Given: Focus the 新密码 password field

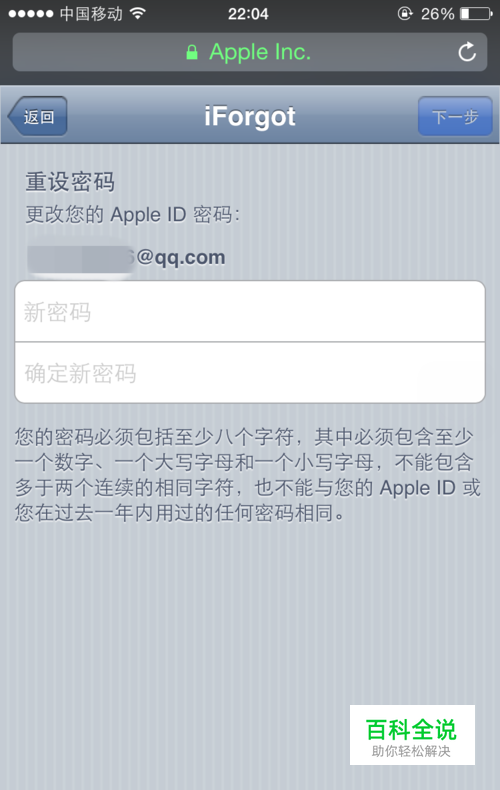Looking at the screenshot, I should coord(250,311).
